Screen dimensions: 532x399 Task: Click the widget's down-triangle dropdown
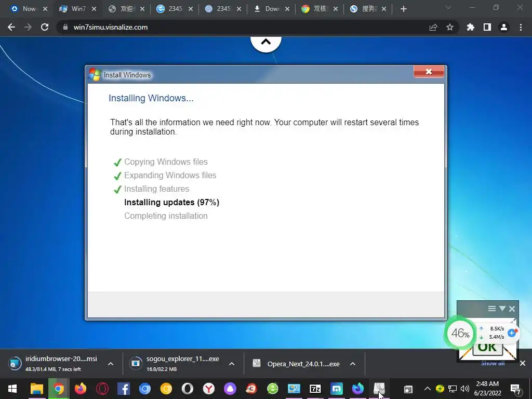pyautogui.click(x=502, y=309)
